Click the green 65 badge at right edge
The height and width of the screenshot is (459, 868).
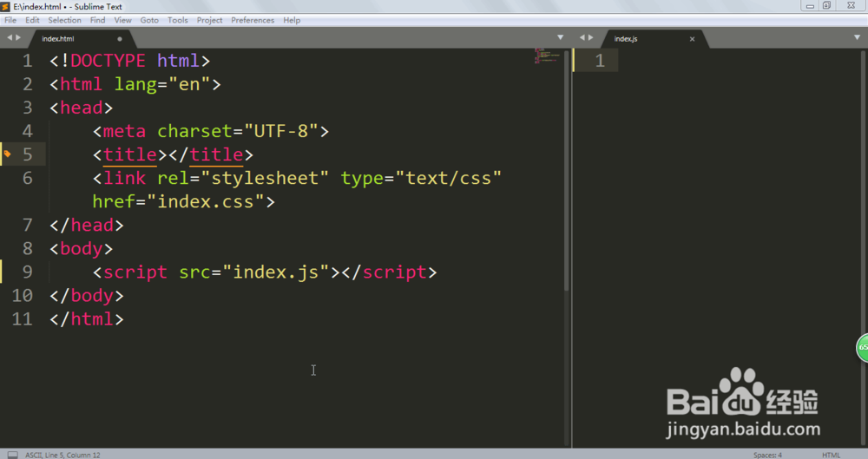(x=863, y=348)
